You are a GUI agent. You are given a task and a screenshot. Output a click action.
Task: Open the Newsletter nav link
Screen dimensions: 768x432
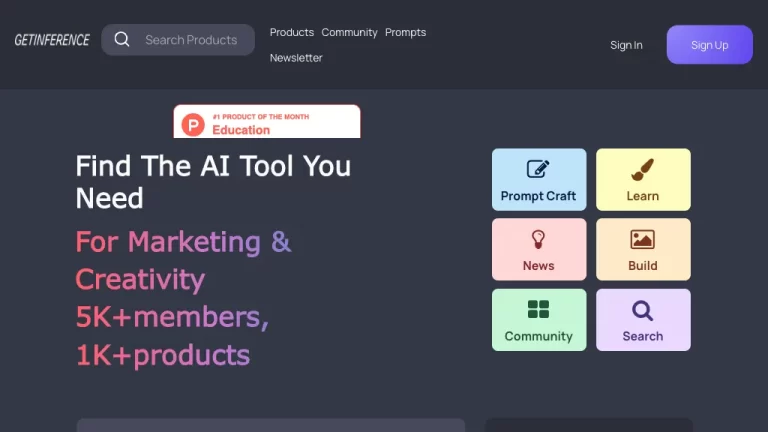(x=296, y=58)
